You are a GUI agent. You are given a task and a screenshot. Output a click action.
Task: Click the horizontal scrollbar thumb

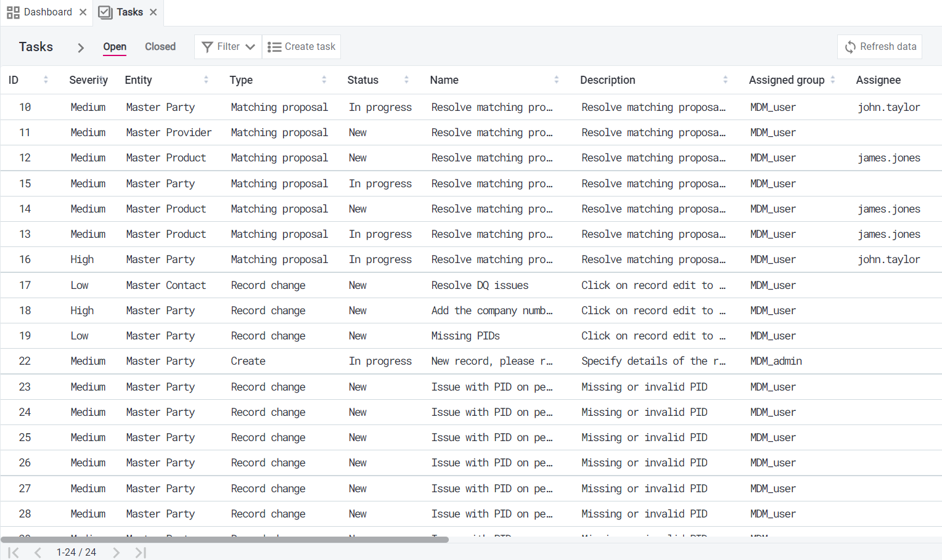click(224, 540)
